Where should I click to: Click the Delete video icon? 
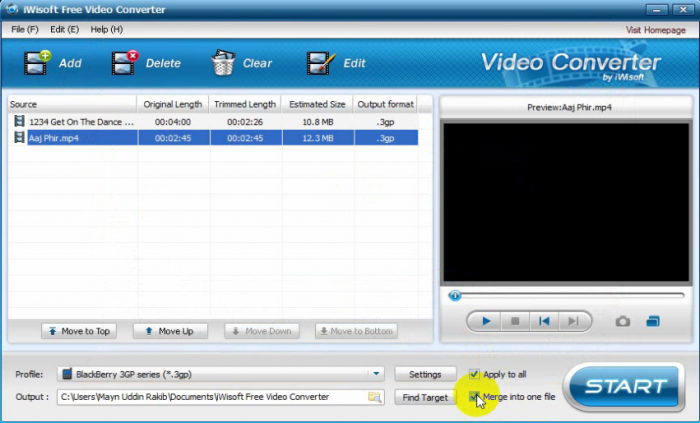point(125,62)
